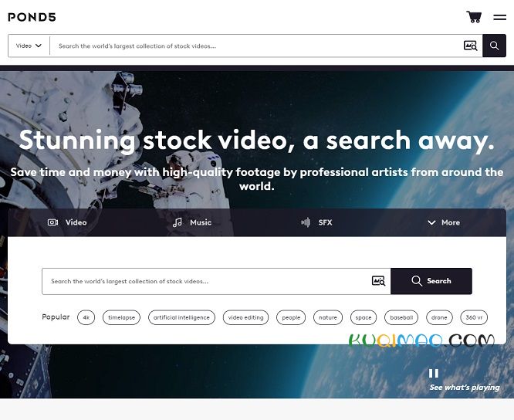The height and width of the screenshot is (420, 514).
Task: Pause the background hero video
Action: click(434, 373)
